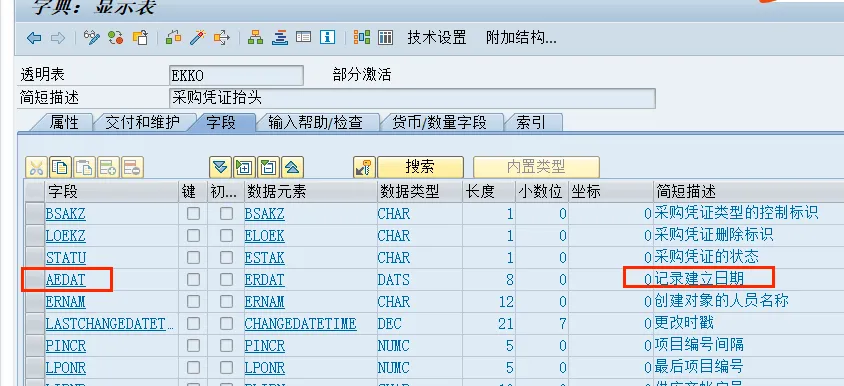Screen dimensions: 844x386
Task: Toggle key checkbox for LASTCHANGEDATET row
Action: tap(193, 324)
